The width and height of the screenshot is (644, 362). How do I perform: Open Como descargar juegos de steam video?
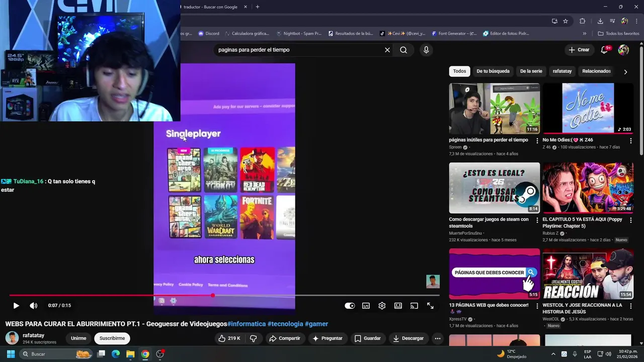click(495, 188)
